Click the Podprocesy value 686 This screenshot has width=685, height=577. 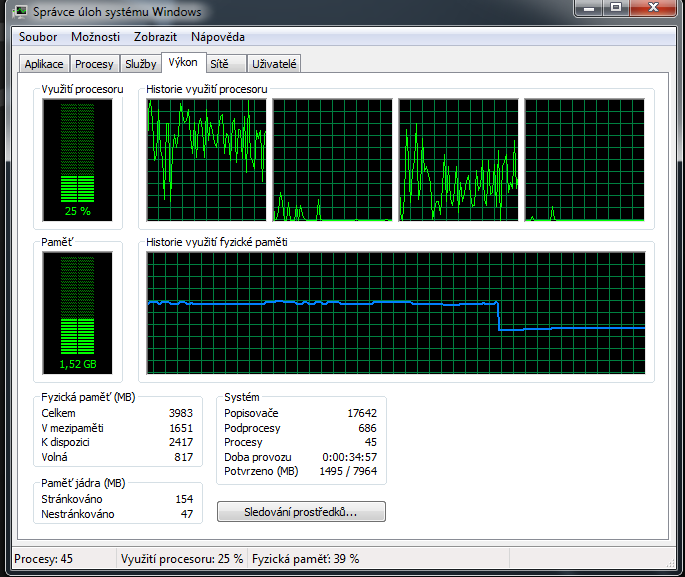[x=367, y=428]
